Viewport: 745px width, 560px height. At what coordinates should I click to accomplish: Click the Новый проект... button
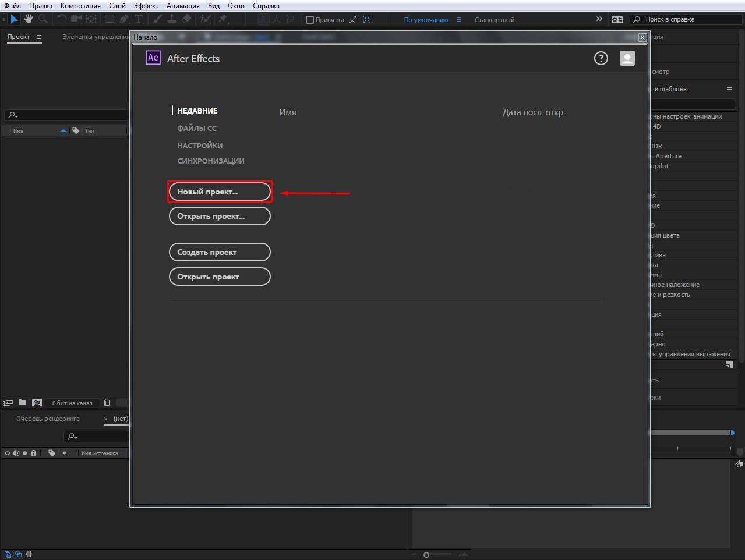click(x=220, y=192)
